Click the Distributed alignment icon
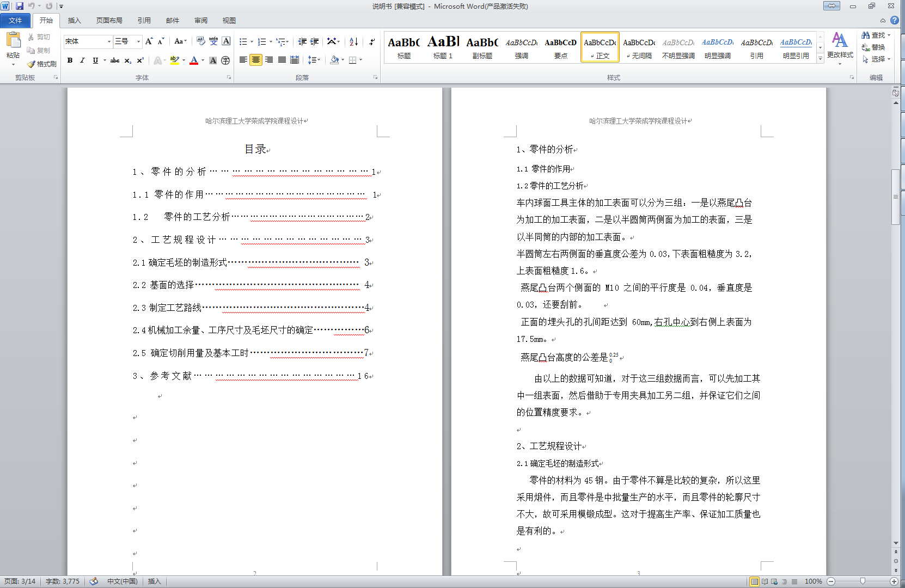The width and height of the screenshot is (905, 588). (295, 60)
